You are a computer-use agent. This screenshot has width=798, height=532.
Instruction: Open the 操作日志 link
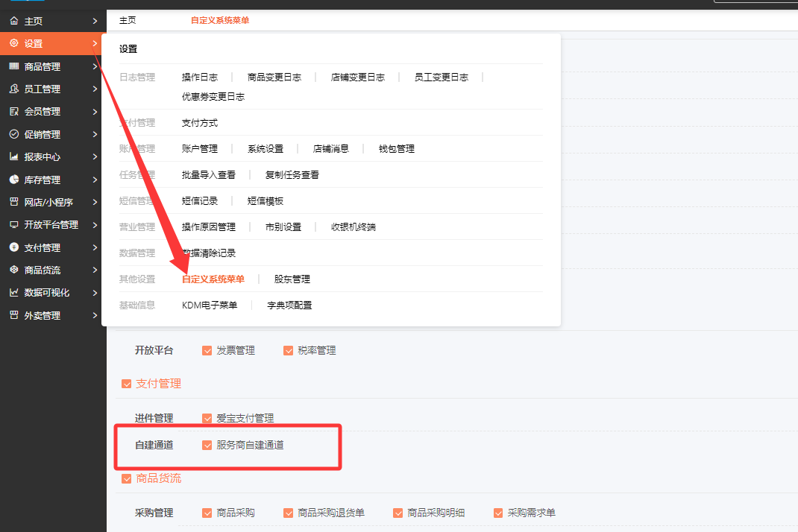click(x=200, y=77)
